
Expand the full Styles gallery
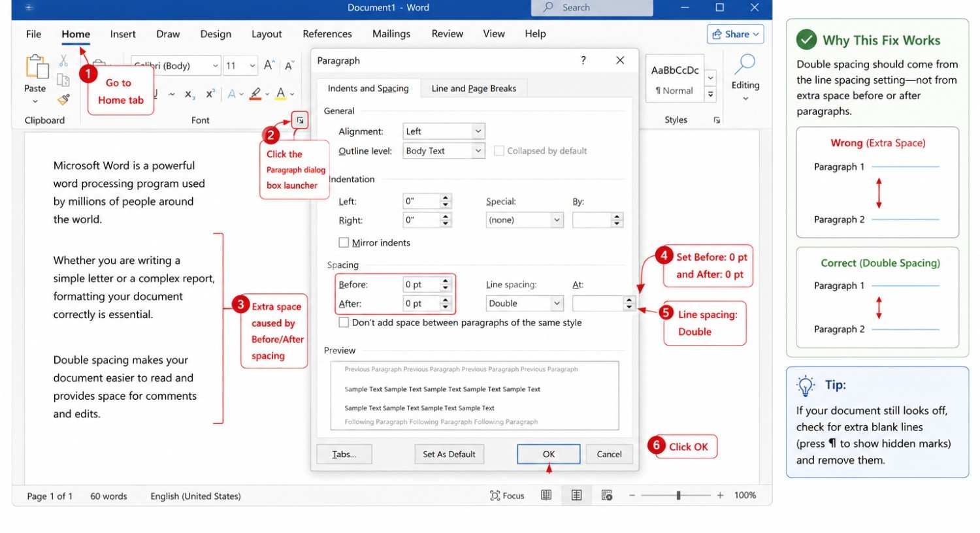[x=710, y=95]
